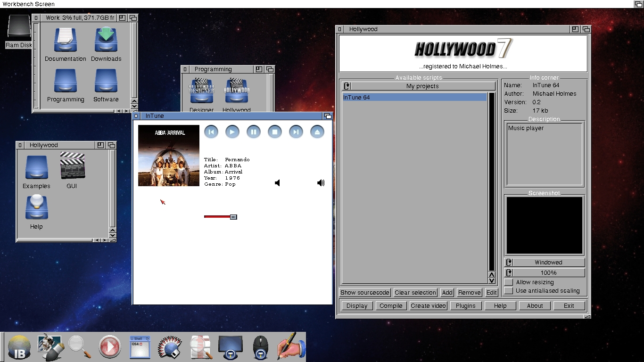Viewport: 644px width, 362px height.
Task: Open Plugins in Hollywood window
Action: tap(466, 305)
